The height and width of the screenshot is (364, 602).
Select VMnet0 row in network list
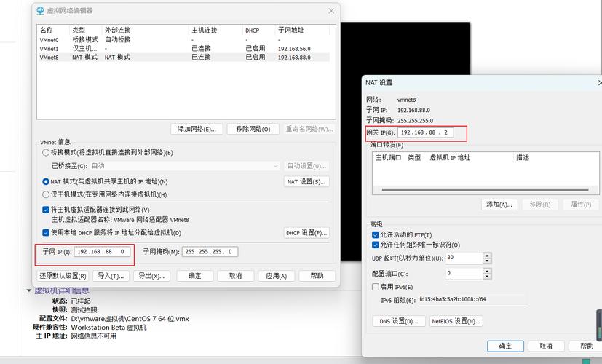tap(183, 39)
